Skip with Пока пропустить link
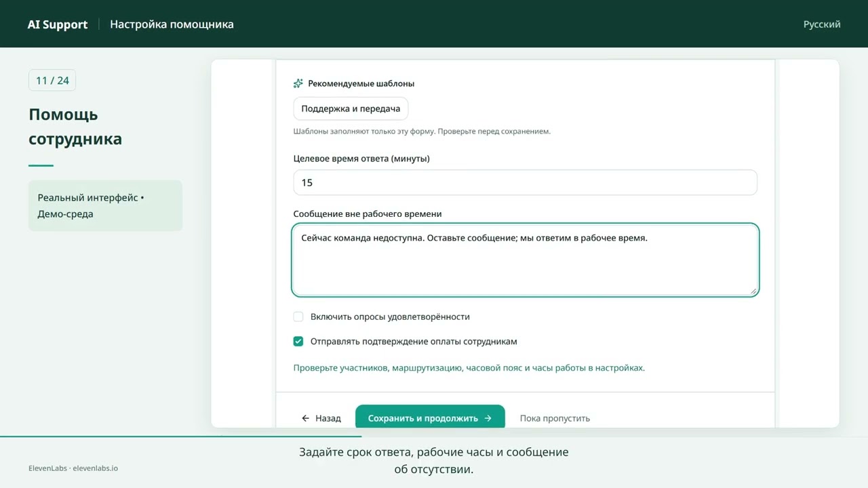Viewport: 868px width, 488px height. [x=555, y=418]
